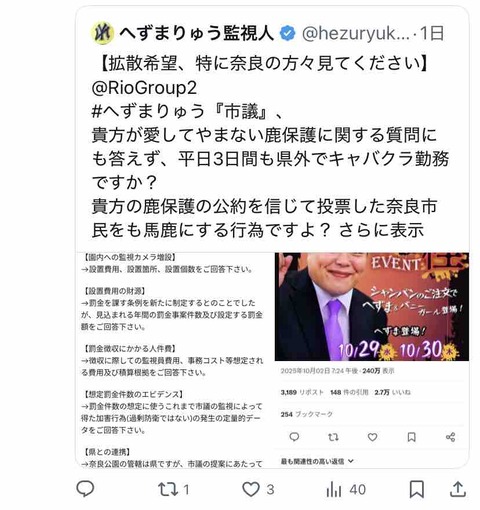
Task: Expand the post via さらに表示
Action: (381, 230)
